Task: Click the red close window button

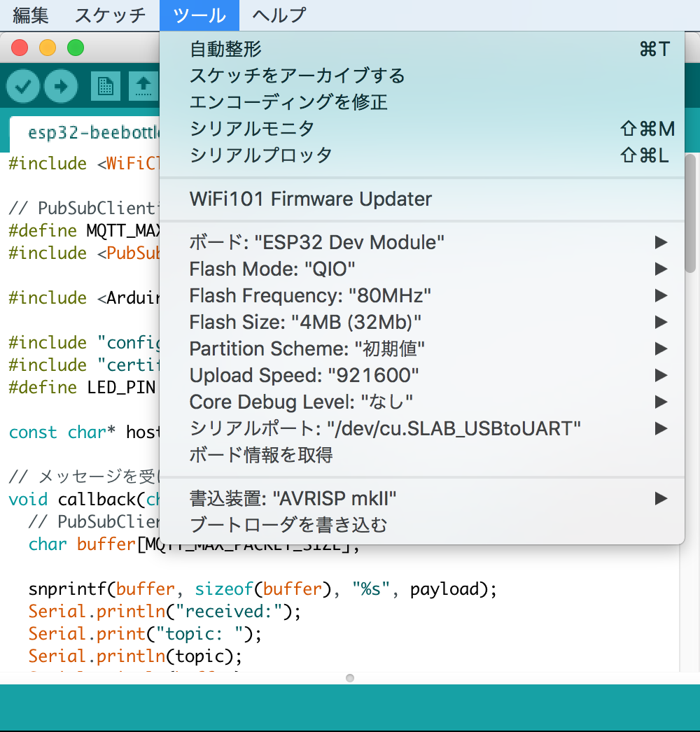Action: (20, 48)
